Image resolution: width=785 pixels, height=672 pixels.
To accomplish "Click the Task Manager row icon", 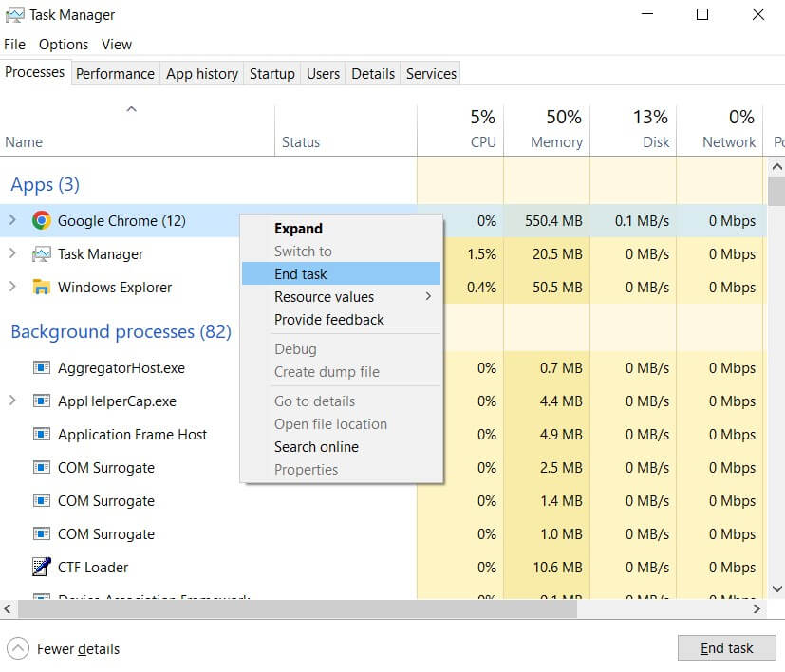I will point(42,253).
